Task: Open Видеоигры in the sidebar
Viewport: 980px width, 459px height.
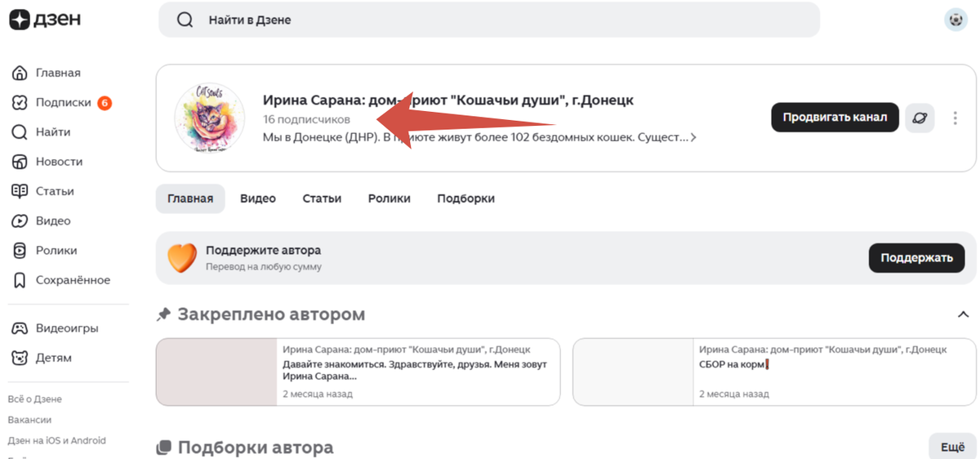Action: click(66, 328)
